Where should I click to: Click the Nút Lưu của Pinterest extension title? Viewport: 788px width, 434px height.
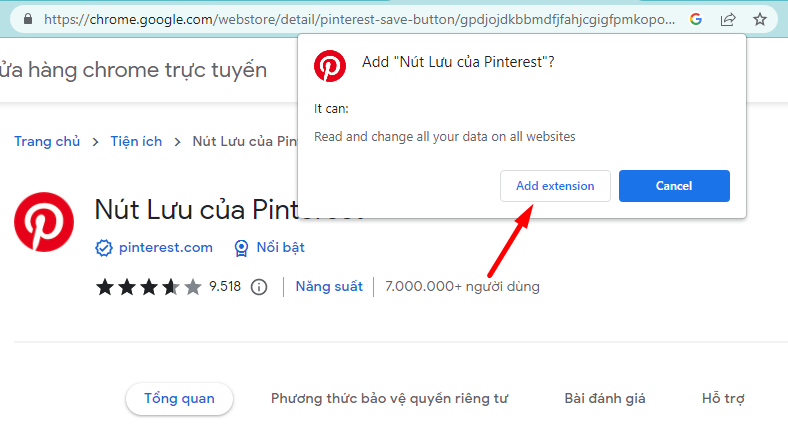[196, 209]
